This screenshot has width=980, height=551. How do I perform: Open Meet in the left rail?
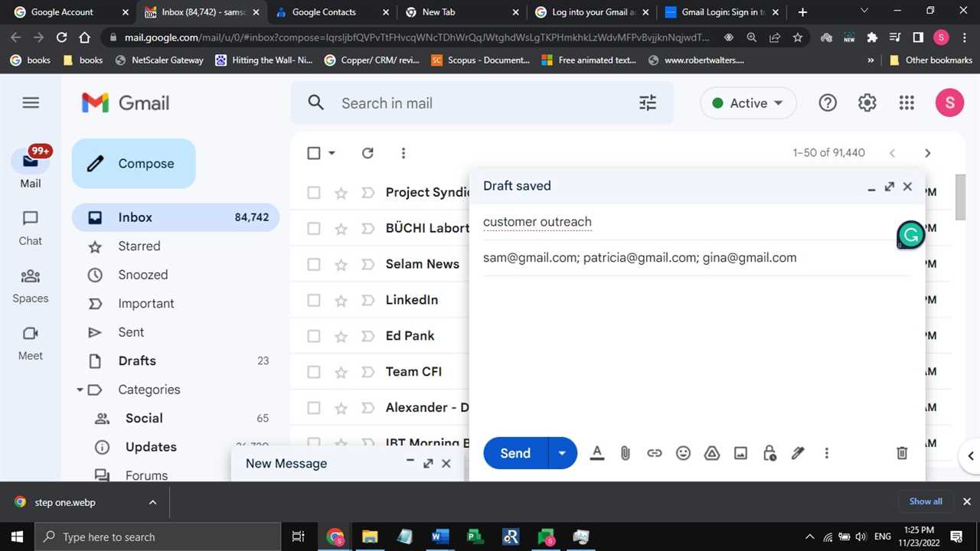point(31,343)
